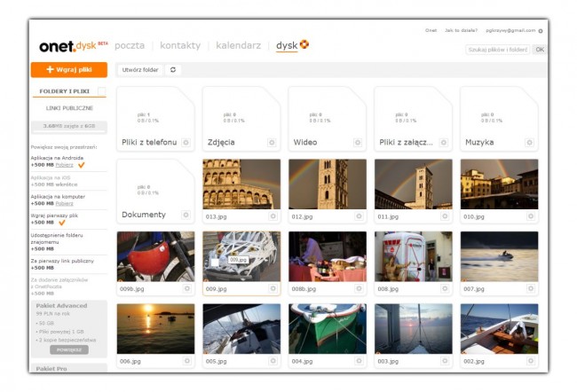Click the OK search button
The height and width of the screenshot is (392, 577).
[540, 50]
